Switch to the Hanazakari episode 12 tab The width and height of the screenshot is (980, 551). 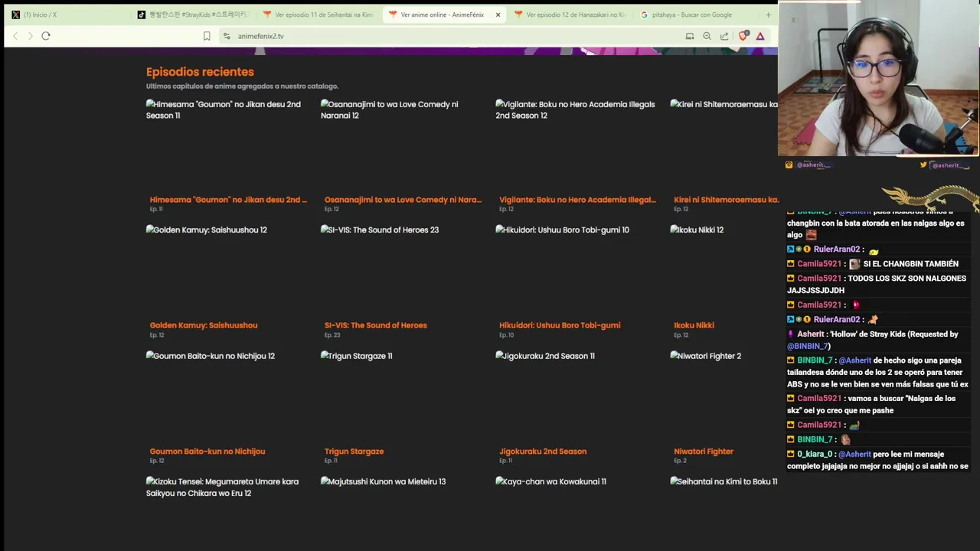[570, 15]
